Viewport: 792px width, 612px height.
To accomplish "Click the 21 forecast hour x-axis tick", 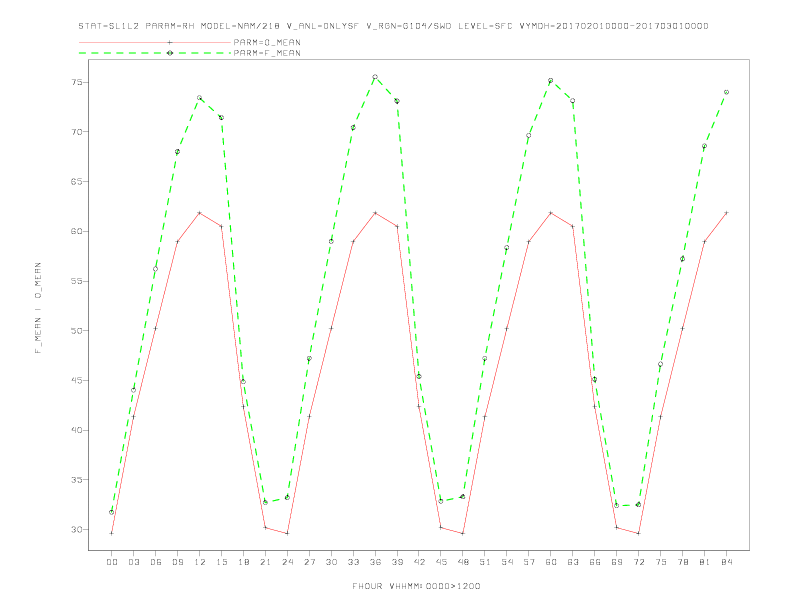I will click(x=265, y=562).
